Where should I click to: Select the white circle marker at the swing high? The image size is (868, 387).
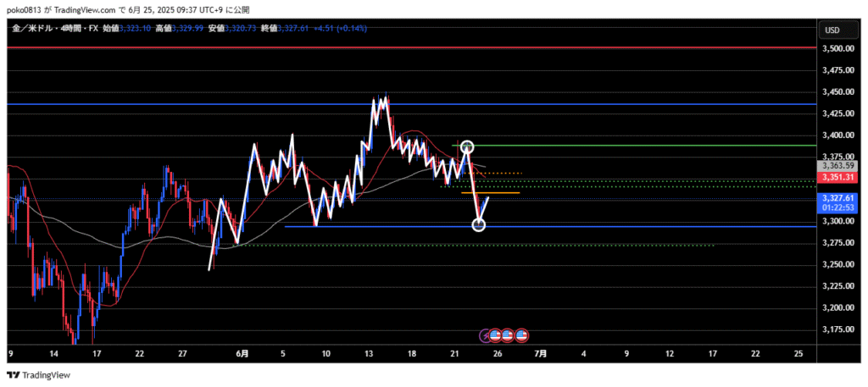[466, 147]
